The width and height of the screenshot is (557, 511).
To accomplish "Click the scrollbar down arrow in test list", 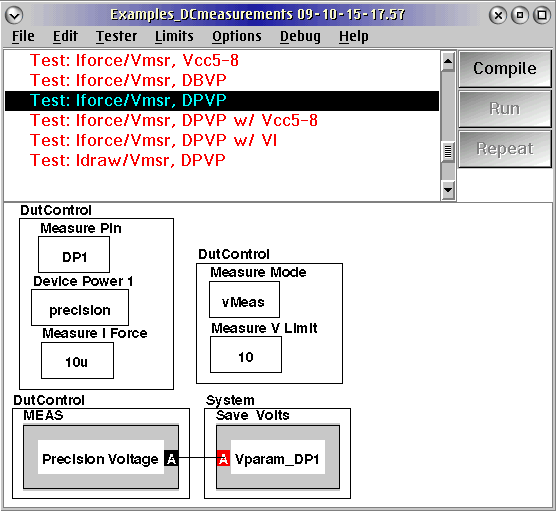I will point(448,190).
